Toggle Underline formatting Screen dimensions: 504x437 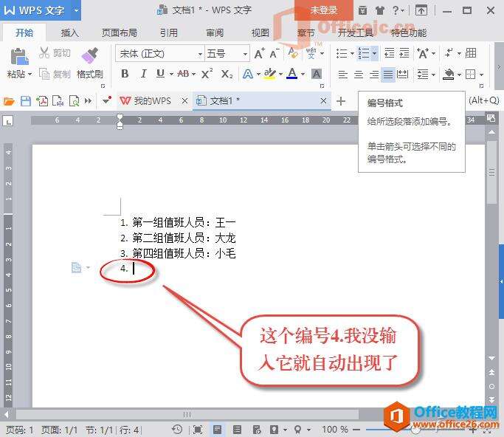click(x=159, y=74)
